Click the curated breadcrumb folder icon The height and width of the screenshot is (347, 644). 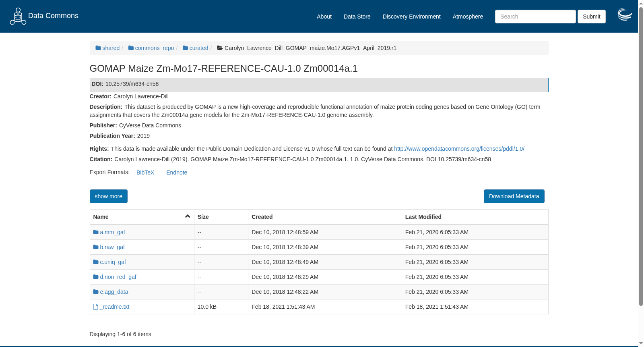pos(185,48)
